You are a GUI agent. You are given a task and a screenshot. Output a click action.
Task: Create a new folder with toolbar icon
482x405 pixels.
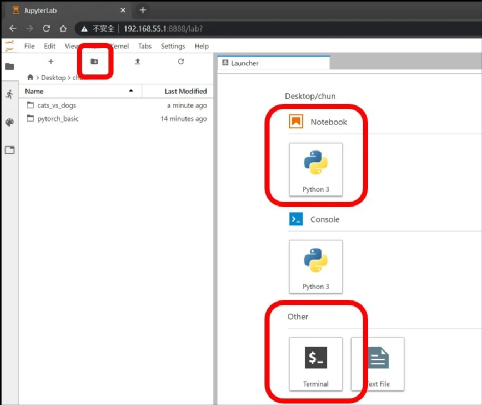[94, 61]
